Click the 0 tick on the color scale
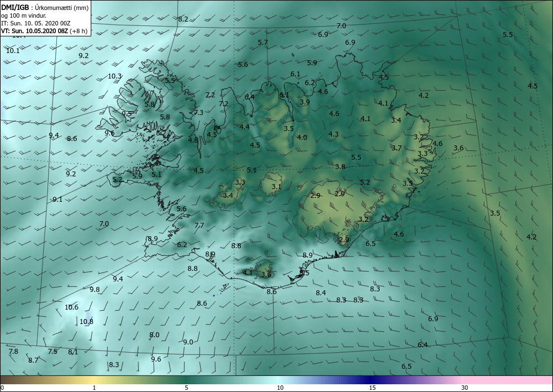The width and height of the screenshot is (553, 392). pyautogui.click(x=2, y=388)
